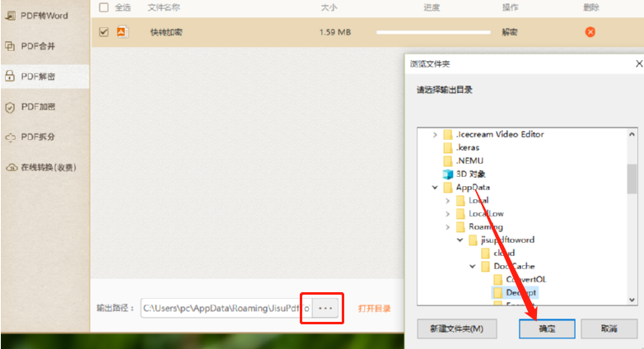Image resolution: width=644 pixels, height=349 pixels.
Task: Open 在线转换(收费) in the sidebar
Action: [44, 167]
